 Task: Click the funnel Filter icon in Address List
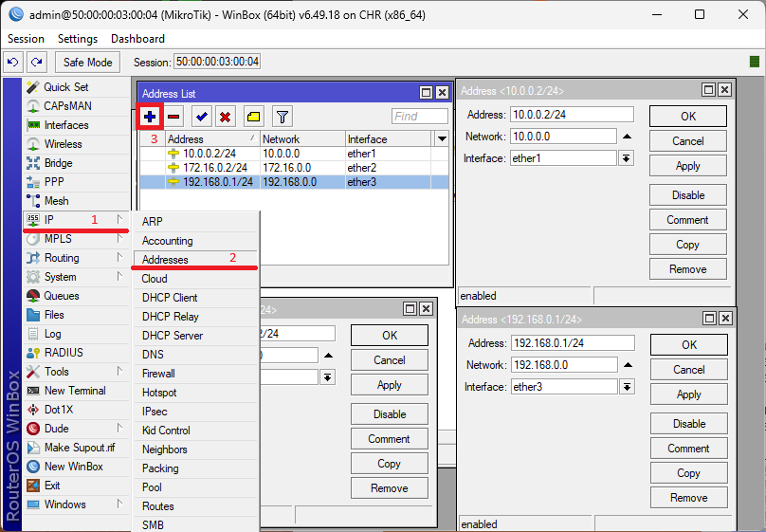pyautogui.click(x=282, y=117)
